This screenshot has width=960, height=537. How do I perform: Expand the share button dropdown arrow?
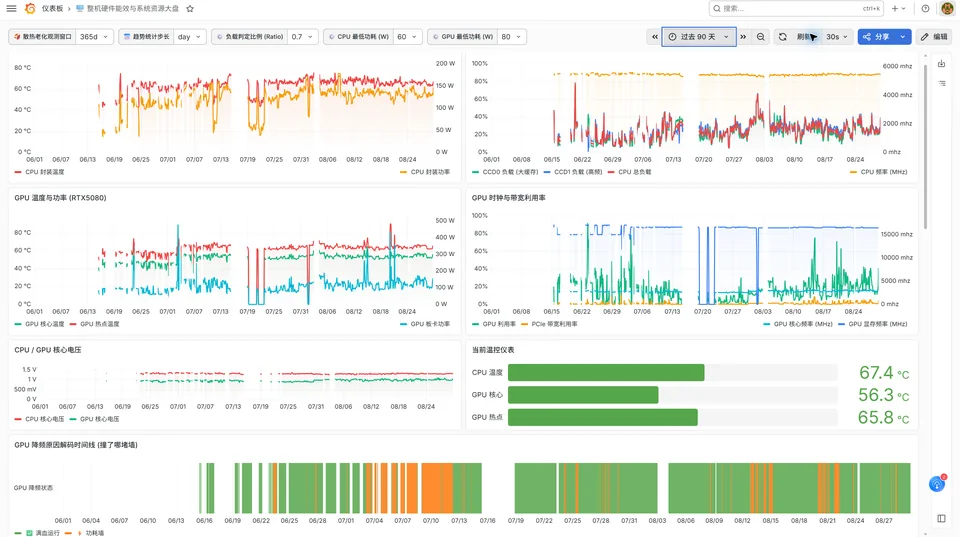coord(902,37)
